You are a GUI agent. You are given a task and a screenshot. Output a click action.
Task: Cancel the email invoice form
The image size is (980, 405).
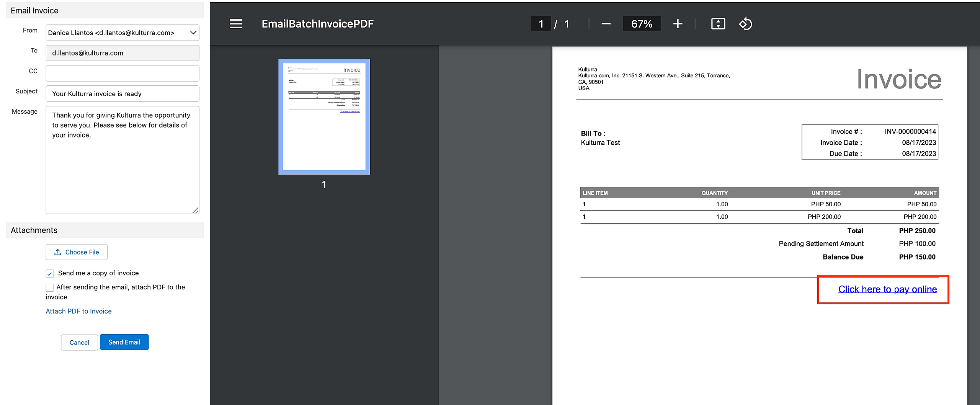[79, 342]
